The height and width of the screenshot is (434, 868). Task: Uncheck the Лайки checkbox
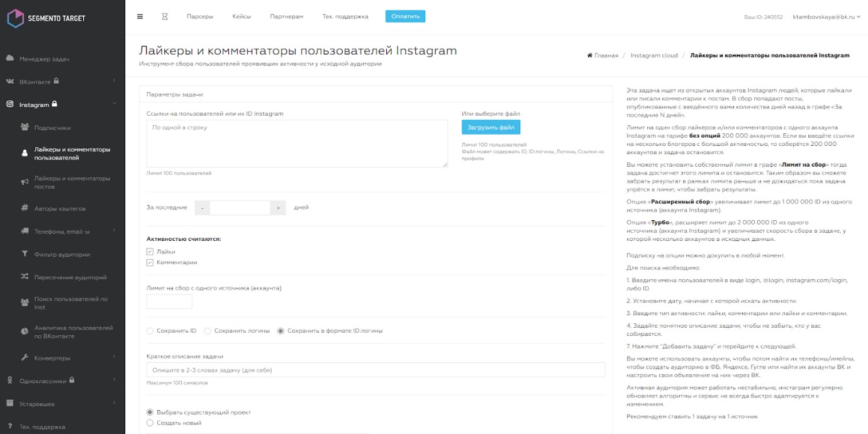pyautogui.click(x=150, y=252)
